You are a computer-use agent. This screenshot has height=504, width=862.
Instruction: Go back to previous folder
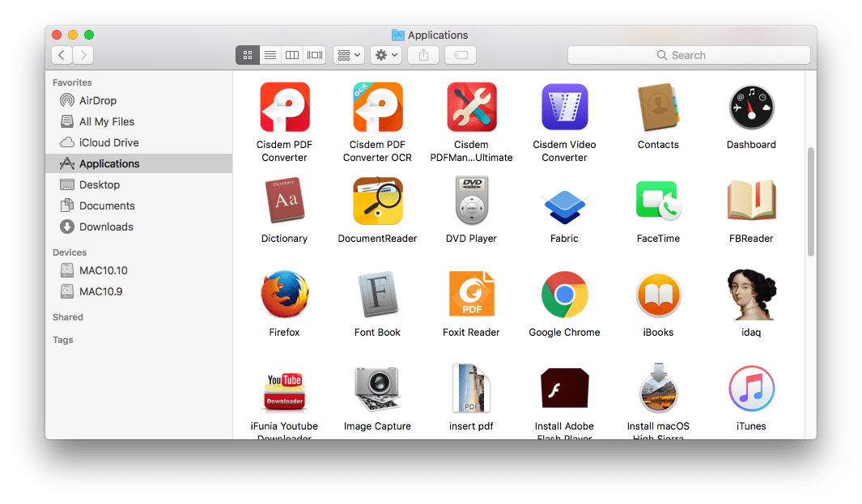click(x=62, y=55)
